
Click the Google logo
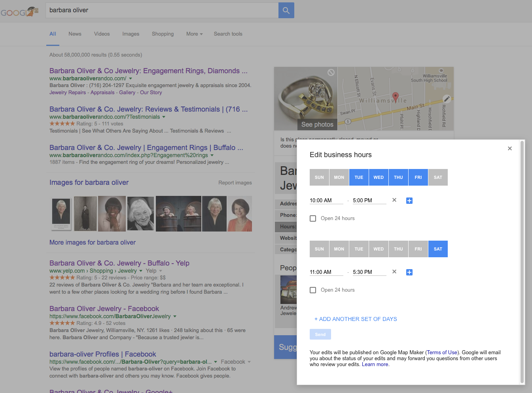click(x=19, y=12)
